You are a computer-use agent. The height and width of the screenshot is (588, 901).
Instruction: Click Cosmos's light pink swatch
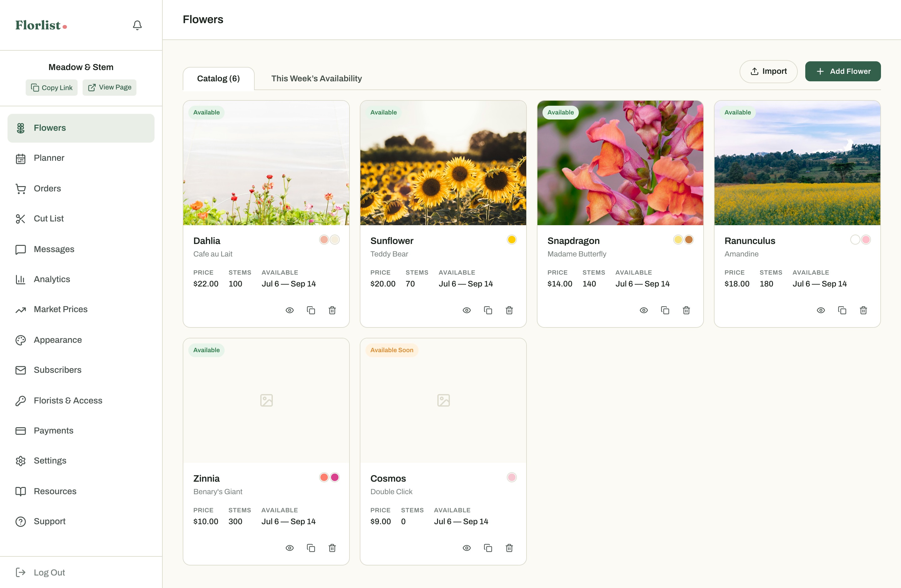click(x=512, y=477)
